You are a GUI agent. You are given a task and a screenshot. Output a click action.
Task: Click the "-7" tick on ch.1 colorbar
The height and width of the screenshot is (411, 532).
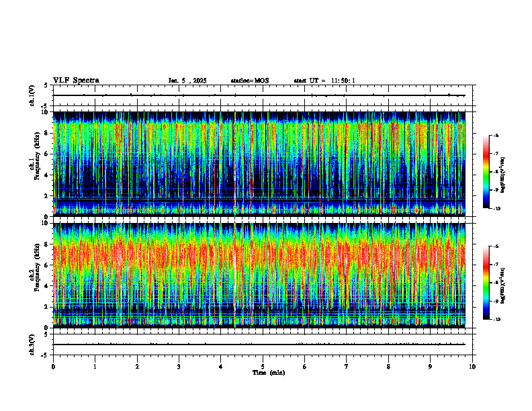tap(496, 154)
